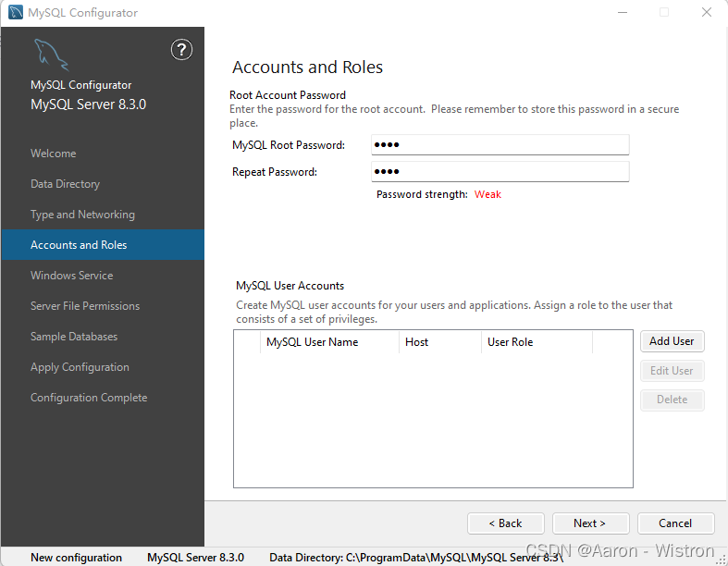Jump to the Windows Service step

point(72,276)
